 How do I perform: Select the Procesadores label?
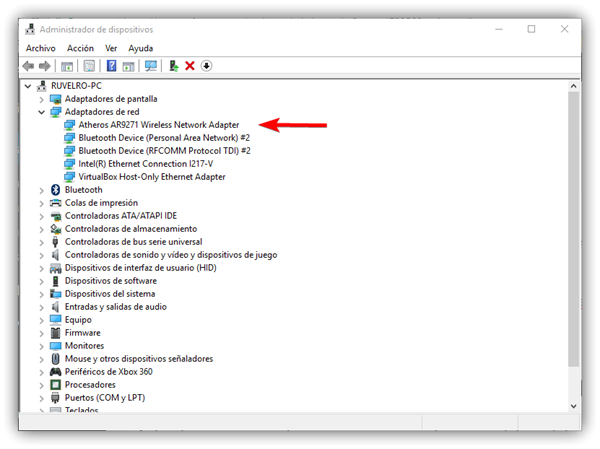pyautogui.click(x=90, y=385)
